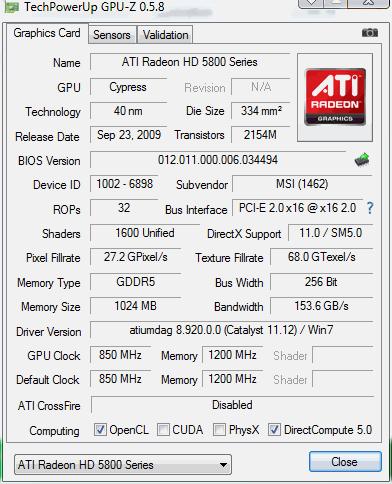Screen dimensions: 392x484
Task: Toggle the DirectCompute 5.0 checkbox
Action: pos(274,430)
